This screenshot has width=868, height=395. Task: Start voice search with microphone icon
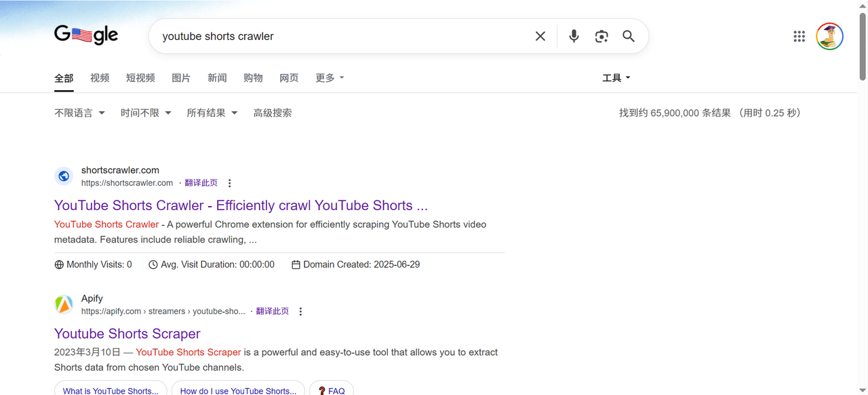[574, 36]
